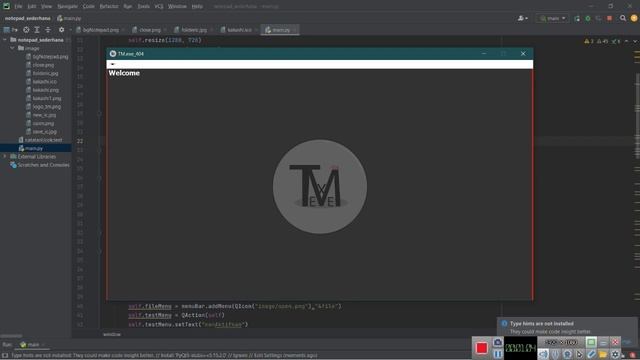Image resolution: width=640 pixels, height=360 pixels.
Task: Minimize the TM.exe_404 window
Action: [x=484, y=53]
